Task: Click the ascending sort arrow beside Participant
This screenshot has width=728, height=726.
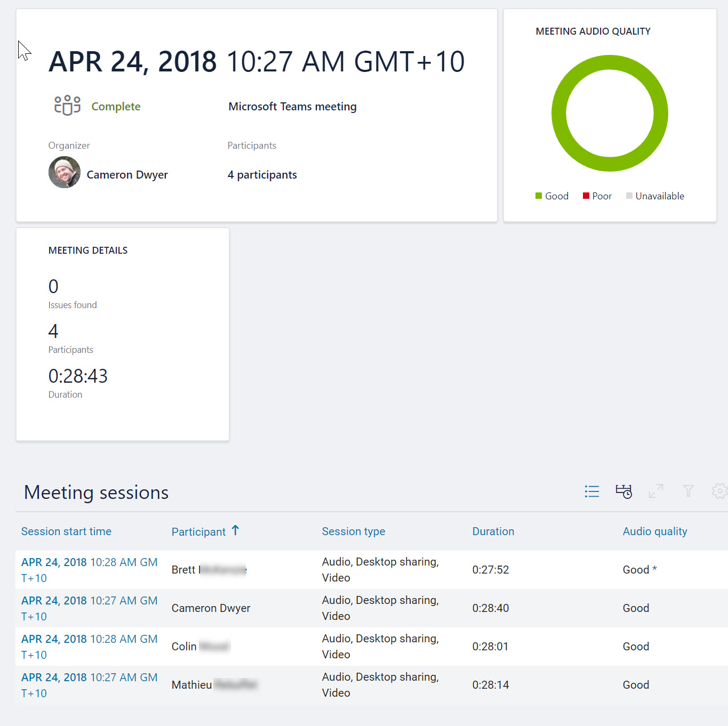Action: tap(235, 530)
